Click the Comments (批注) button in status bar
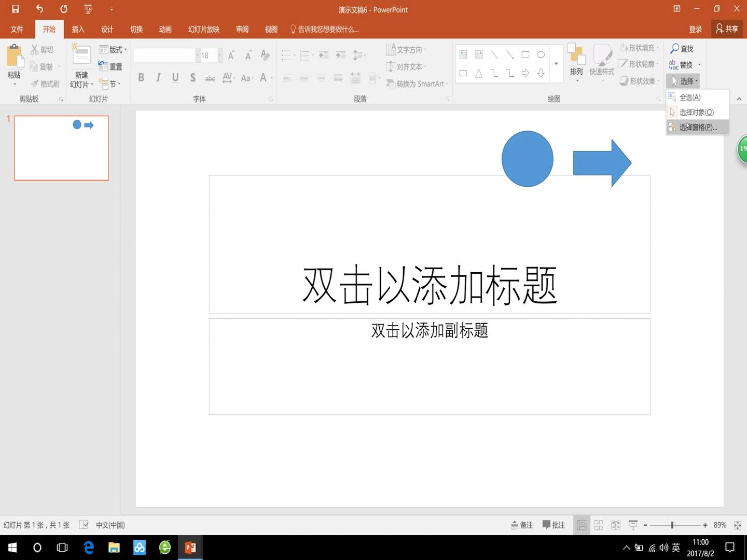The width and height of the screenshot is (747, 560). 554,525
